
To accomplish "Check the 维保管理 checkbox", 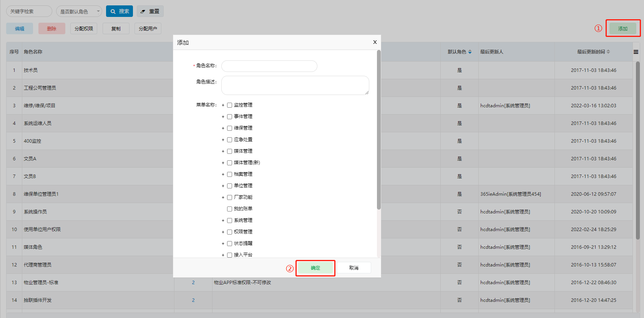I will point(229,128).
